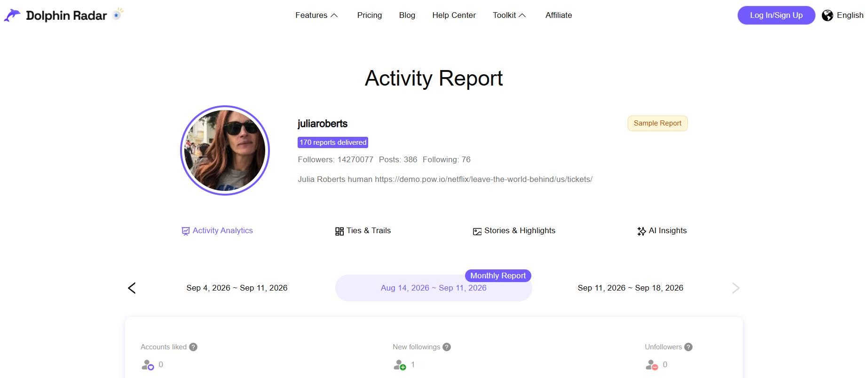This screenshot has width=868, height=378.
Task: Click the Activity Report heading
Action: (434, 78)
